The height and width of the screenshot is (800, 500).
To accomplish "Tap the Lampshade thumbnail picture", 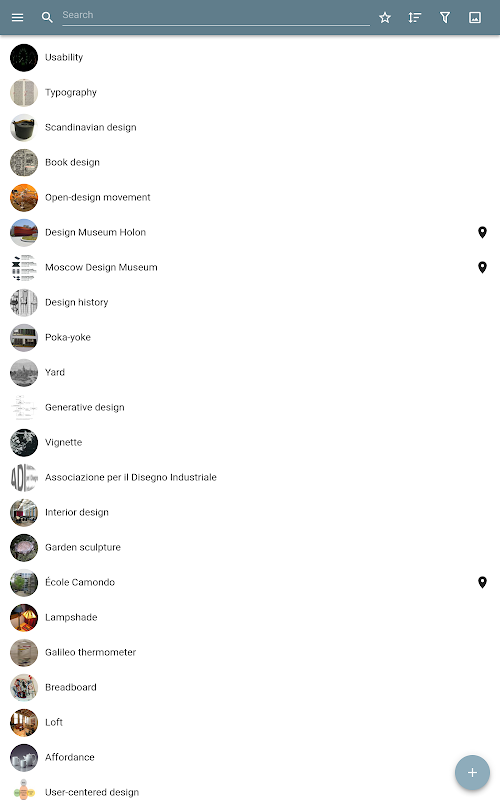I will (x=24, y=617).
